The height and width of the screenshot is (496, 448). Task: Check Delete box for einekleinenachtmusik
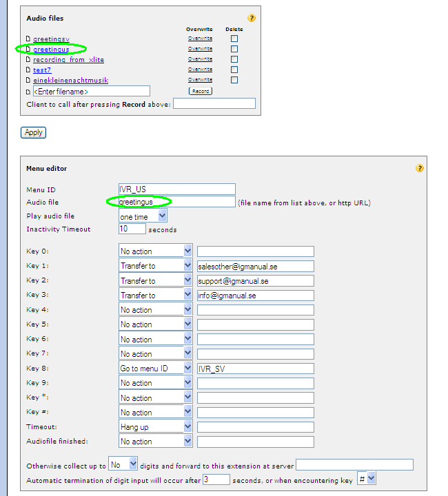point(234,80)
